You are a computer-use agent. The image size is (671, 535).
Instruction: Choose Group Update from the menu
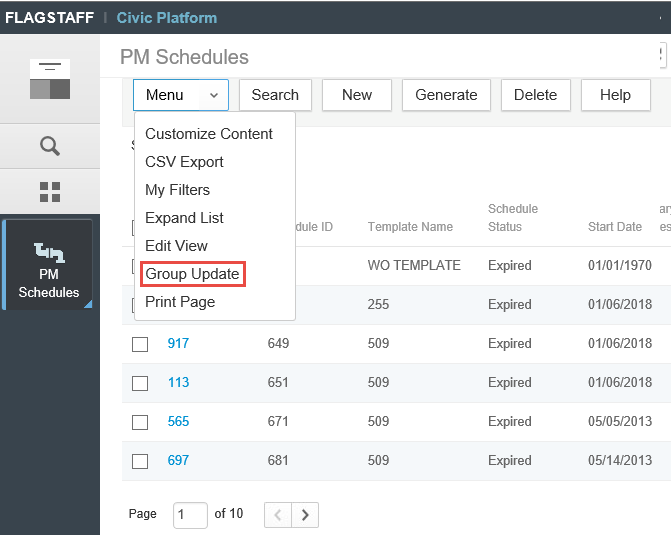(192, 274)
